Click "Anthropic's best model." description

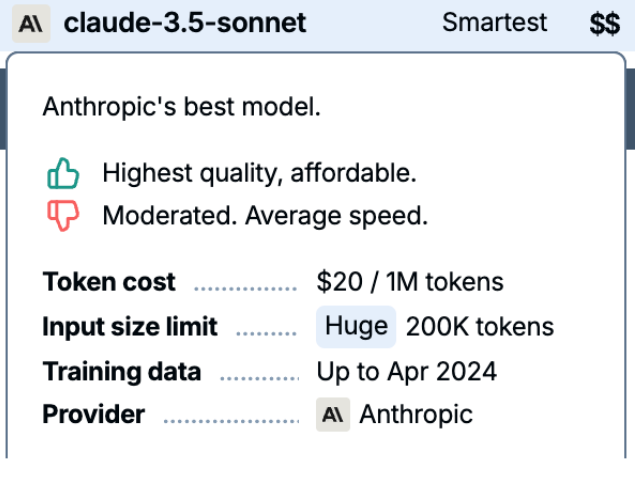182,107
